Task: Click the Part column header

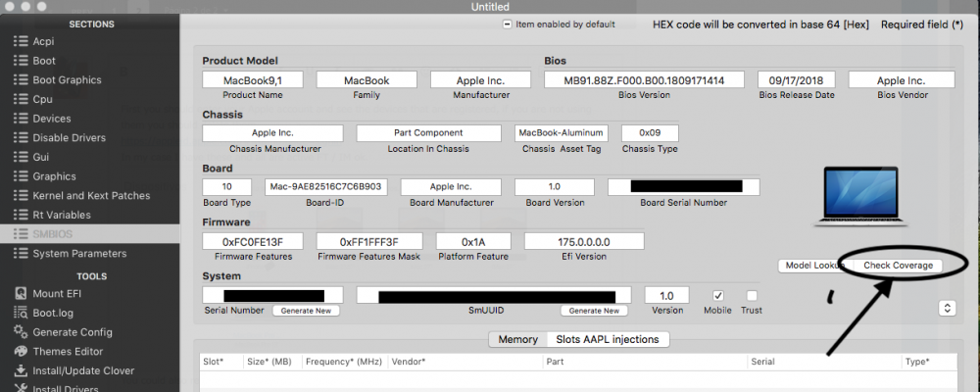Action: pyautogui.click(x=645, y=362)
